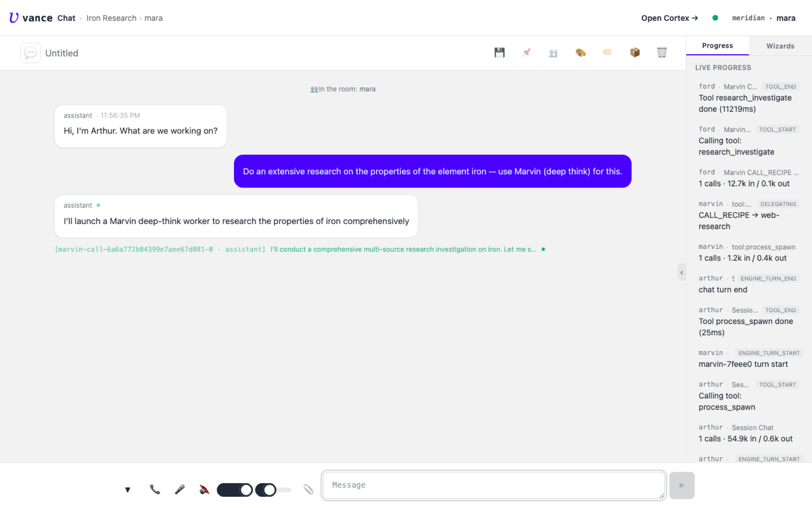Attach a file using the paperclip icon
Image resolution: width=812 pixels, height=508 pixels.
click(308, 489)
